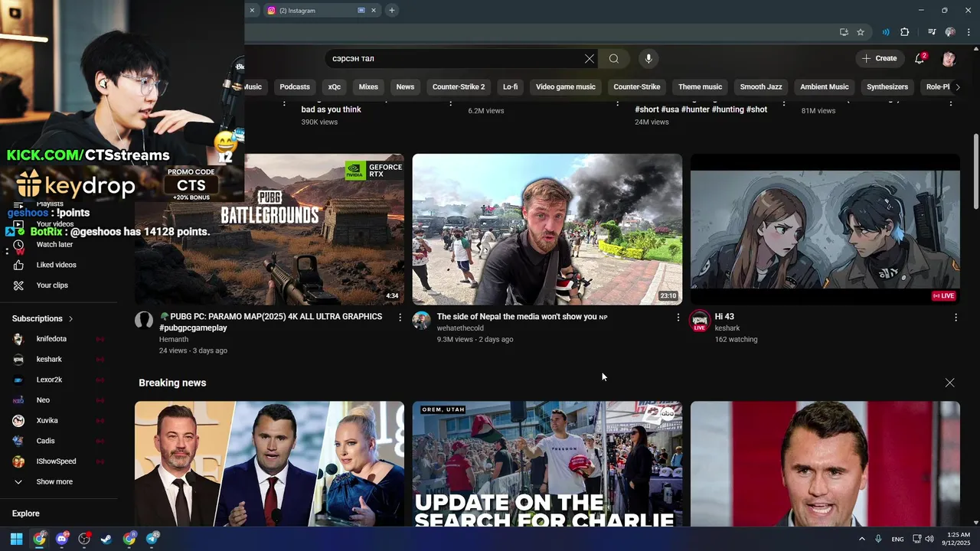Open Telegram from the taskbar
980x551 pixels.
(152, 539)
